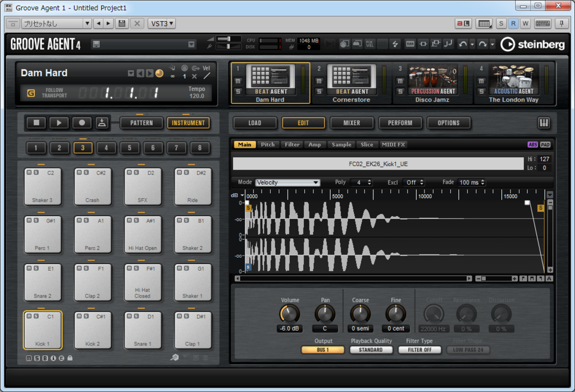Open the VST3 dropdown menu
The width and height of the screenshot is (575, 392).
pos(161,24)
